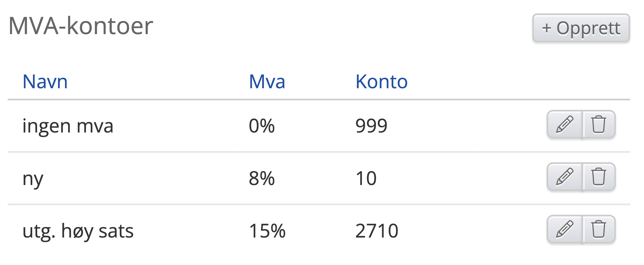Delete the 'utg. høy sats' account
Image resolution: width=644 pixels, height=265 pixels.
click(x=599, y=229)
